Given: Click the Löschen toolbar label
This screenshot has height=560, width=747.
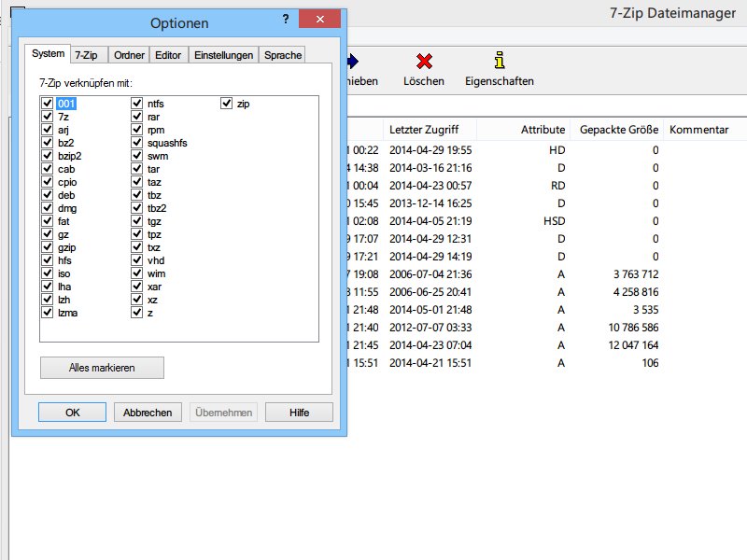Looking at the screenshot, I should click(x=424, y=81).
